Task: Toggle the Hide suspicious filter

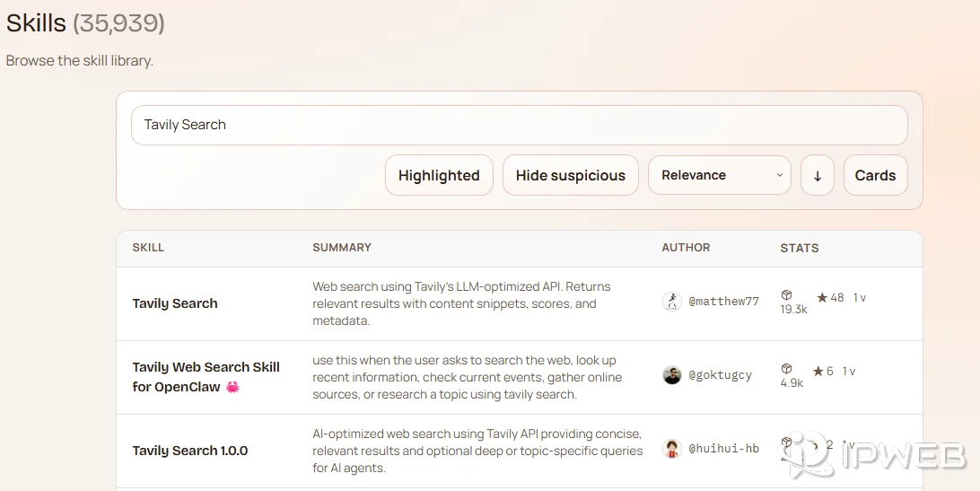Action: [570, 175]
